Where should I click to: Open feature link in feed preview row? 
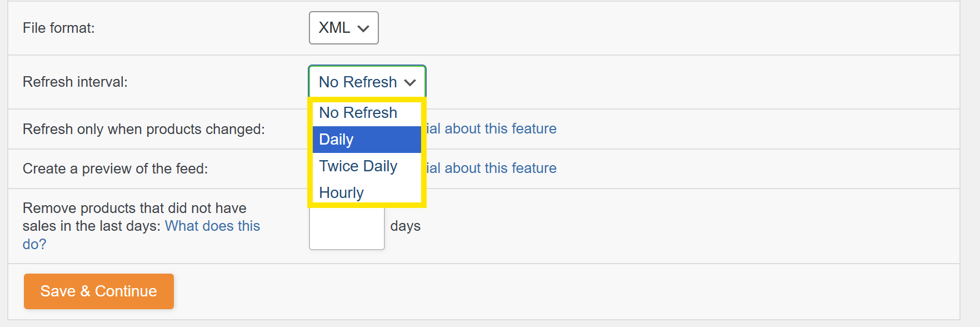tap(492, 169)
